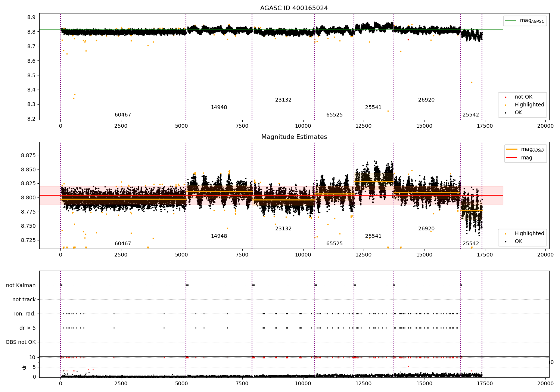Click "OK" legend entry in Magnitude Estimates plot
560x392 pixels.
(518, 241)
